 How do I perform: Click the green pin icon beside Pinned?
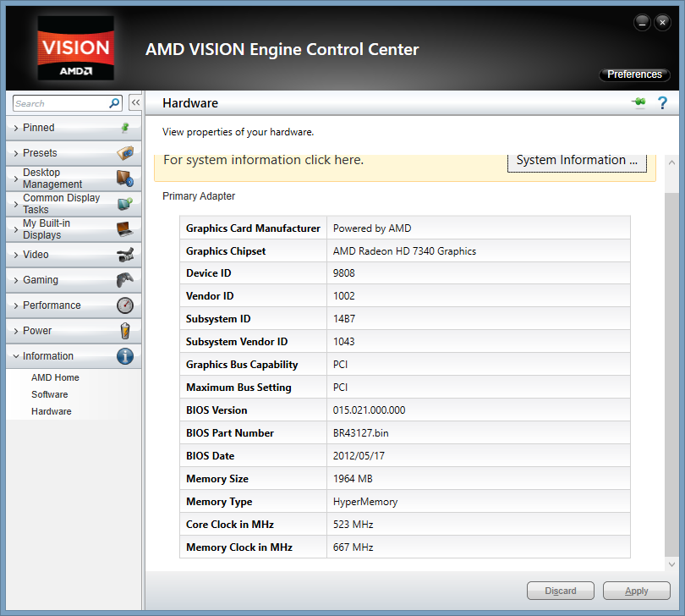click(x=125, y=128)
